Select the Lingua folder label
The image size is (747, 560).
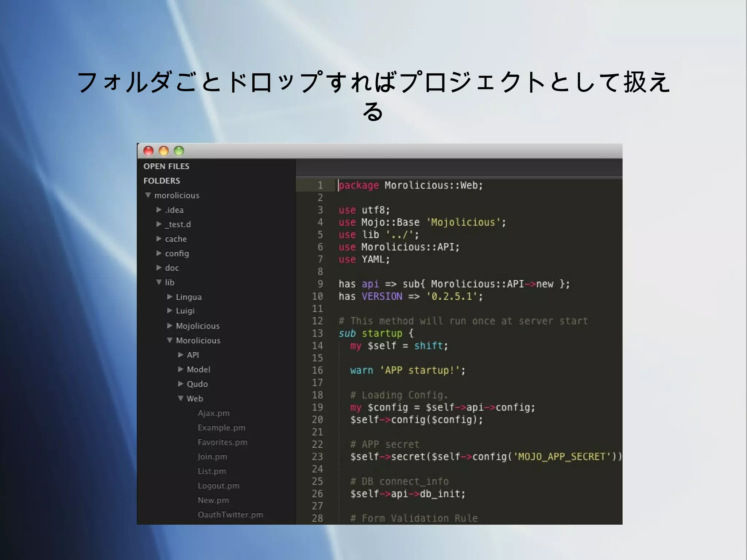click(189, 297)
